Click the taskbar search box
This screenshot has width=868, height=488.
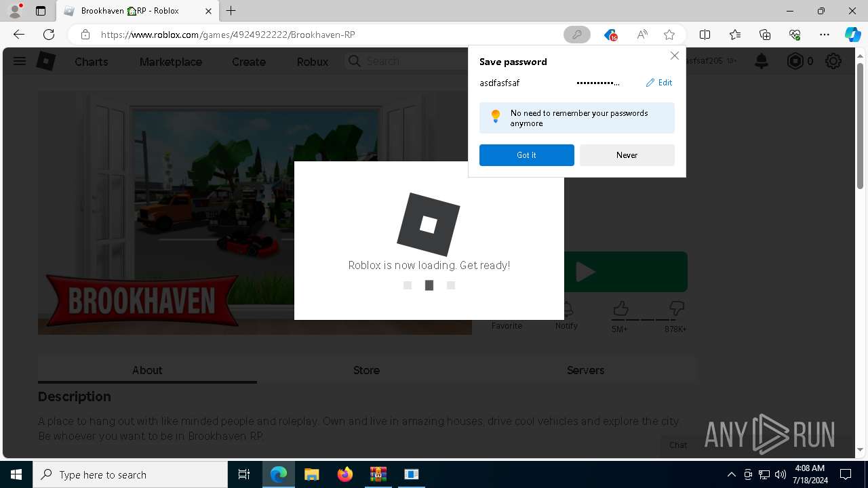coord(130,474)
